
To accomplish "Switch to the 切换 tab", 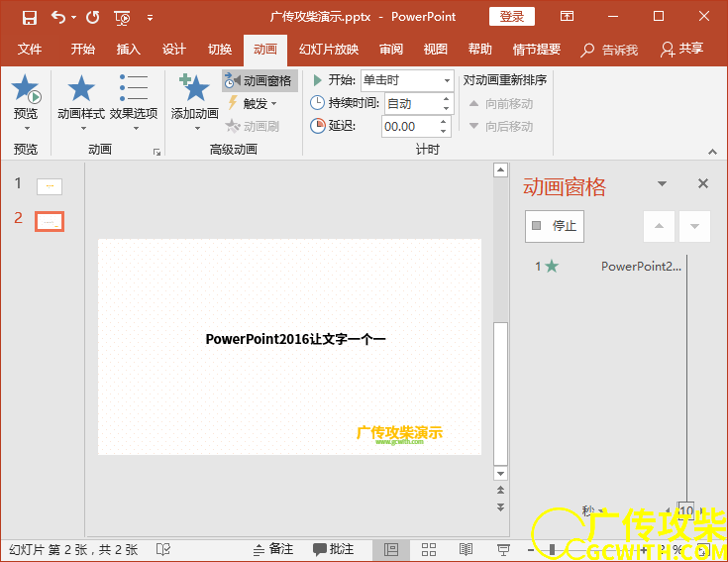I will 220,50.
